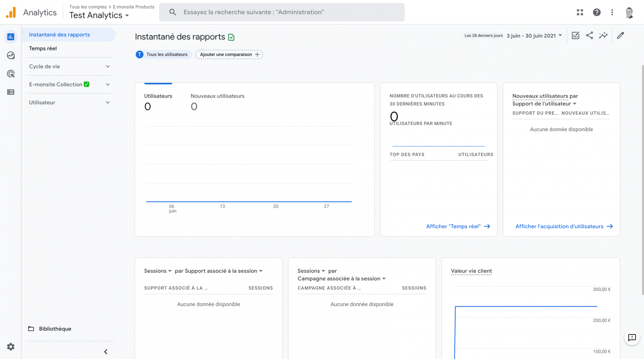
Task: Click CAMPAGNE ASSOCIÉE À column header
Action: click(329, 288)
